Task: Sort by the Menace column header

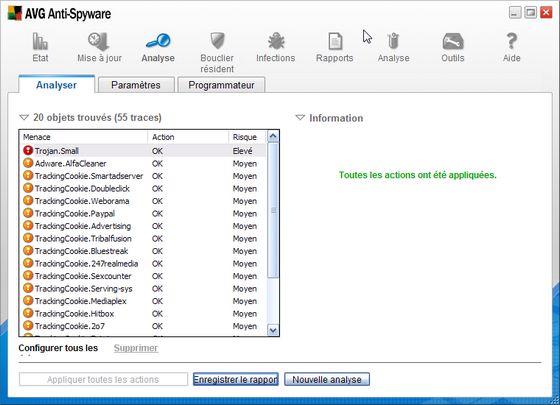Action: 84,137
